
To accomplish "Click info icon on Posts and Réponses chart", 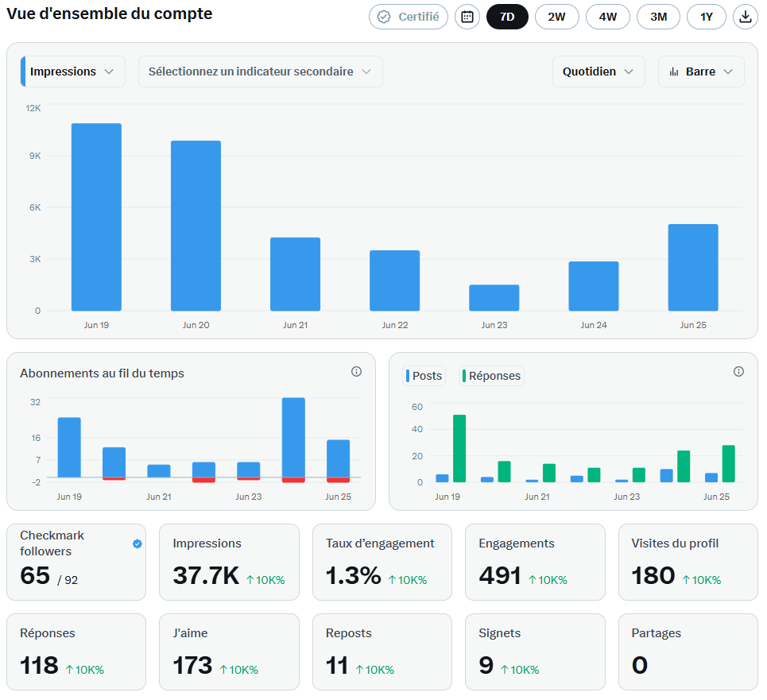I will pyautogui.click(x=738, y=372).
